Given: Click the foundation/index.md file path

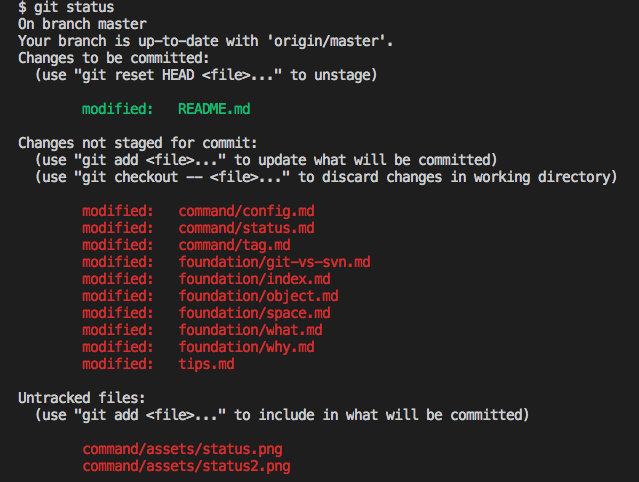Looking at the screenshot, I should click(x=255, y=279).
